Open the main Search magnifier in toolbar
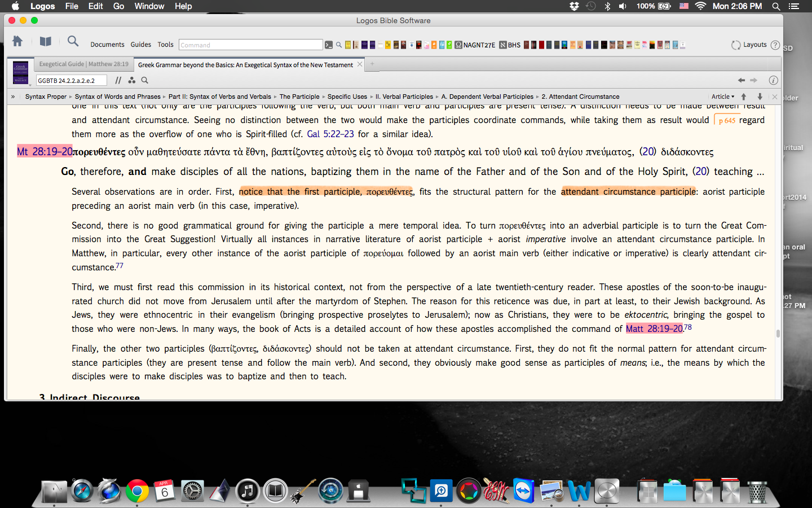812x508 pixels. [73, 41]
